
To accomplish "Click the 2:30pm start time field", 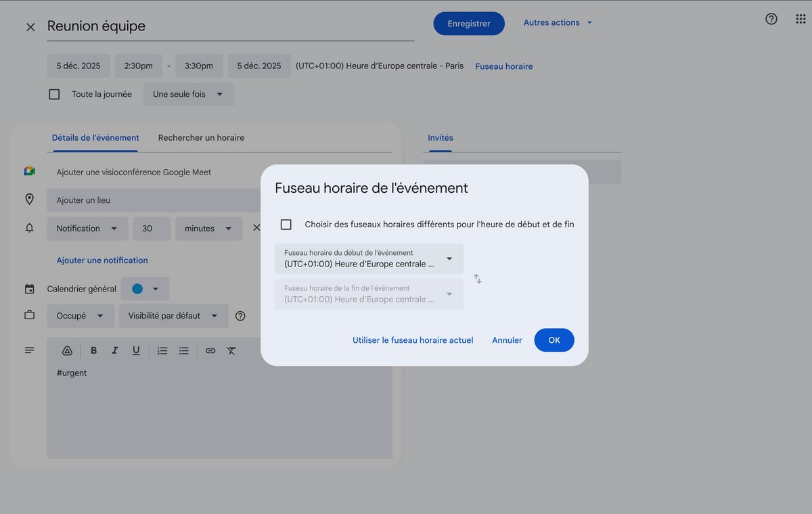I will 138,66.
